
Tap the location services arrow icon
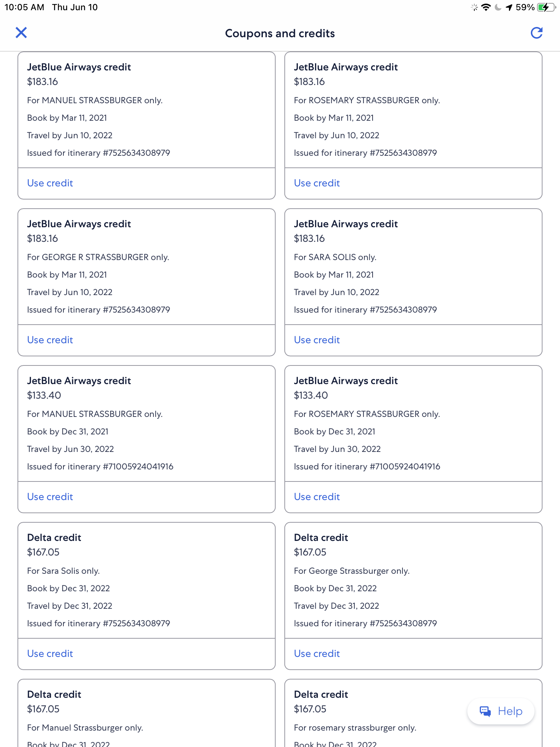[509, 7]
